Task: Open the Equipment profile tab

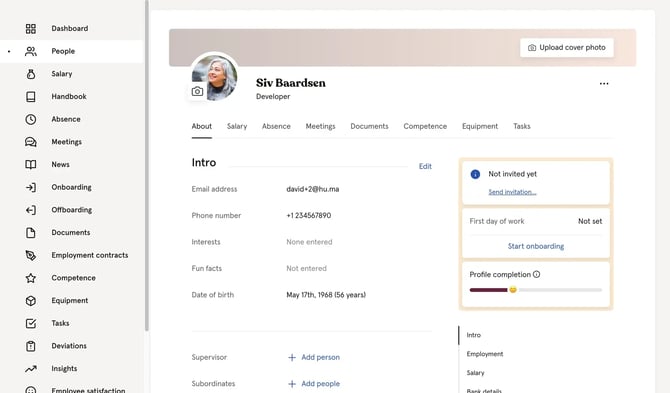Action: [x=480, y=126]
